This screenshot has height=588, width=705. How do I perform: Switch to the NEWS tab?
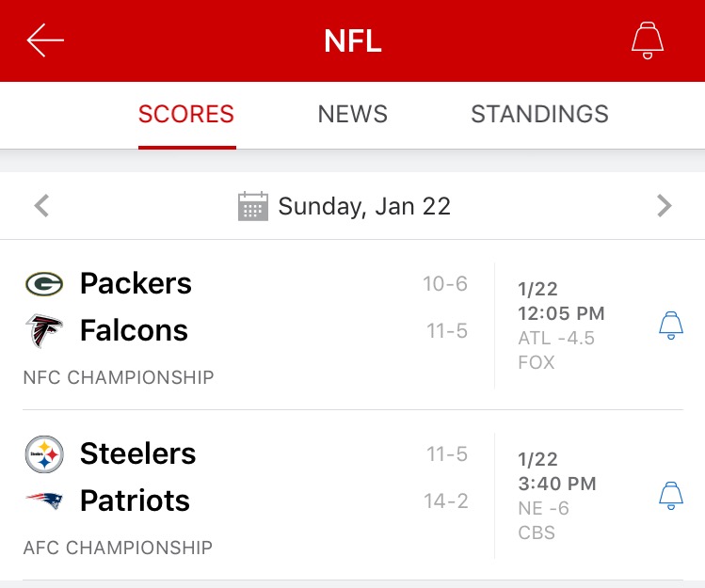353,115
